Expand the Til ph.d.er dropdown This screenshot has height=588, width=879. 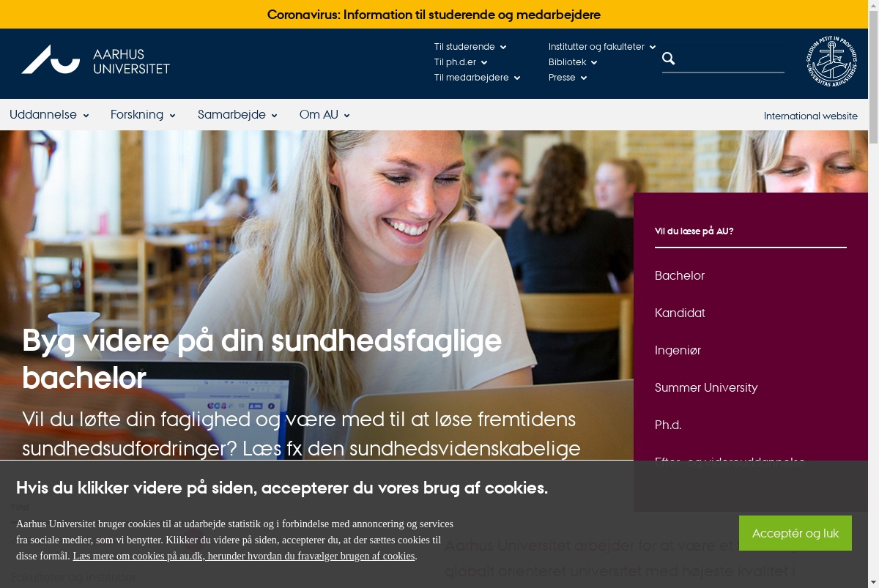tap(461, 62)
